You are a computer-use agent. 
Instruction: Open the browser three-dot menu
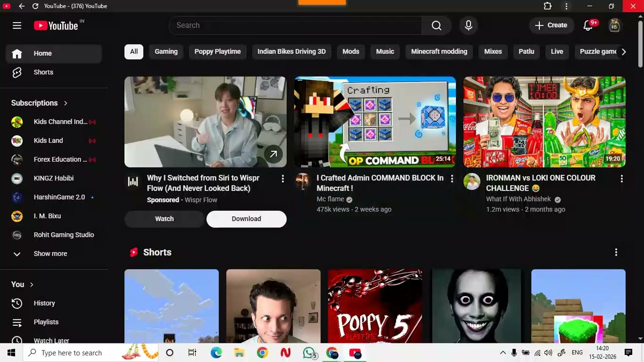point(567,6)
